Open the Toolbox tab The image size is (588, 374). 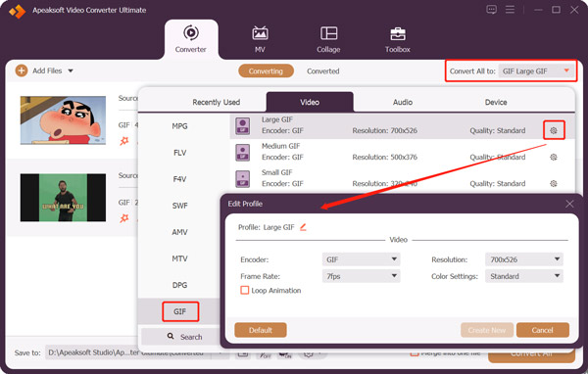click(398, 39)
